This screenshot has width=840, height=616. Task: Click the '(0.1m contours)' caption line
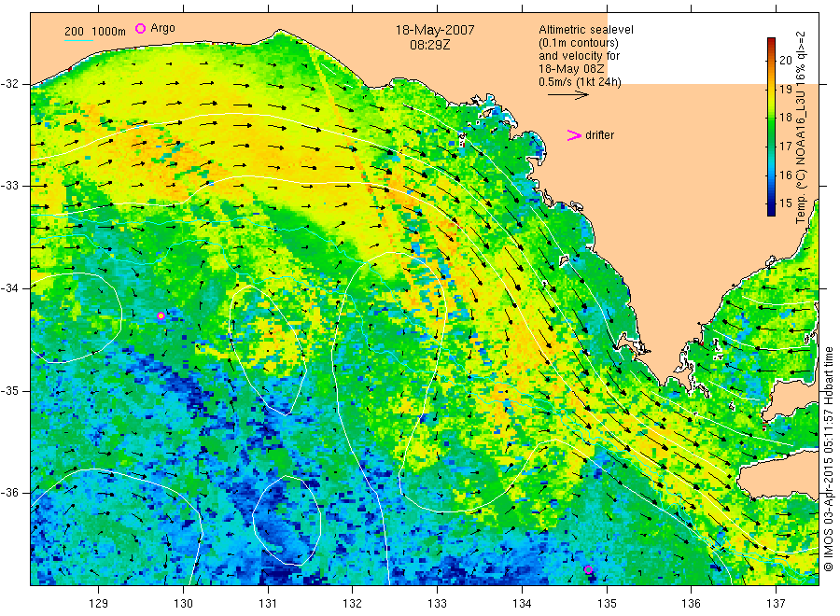pyautogui.click(x=579, y=43)
